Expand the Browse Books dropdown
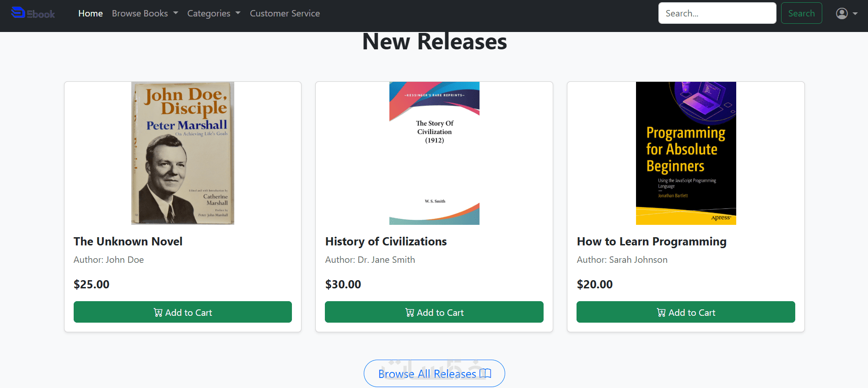Viewport: 868px width, 388px height. [145, 13]
